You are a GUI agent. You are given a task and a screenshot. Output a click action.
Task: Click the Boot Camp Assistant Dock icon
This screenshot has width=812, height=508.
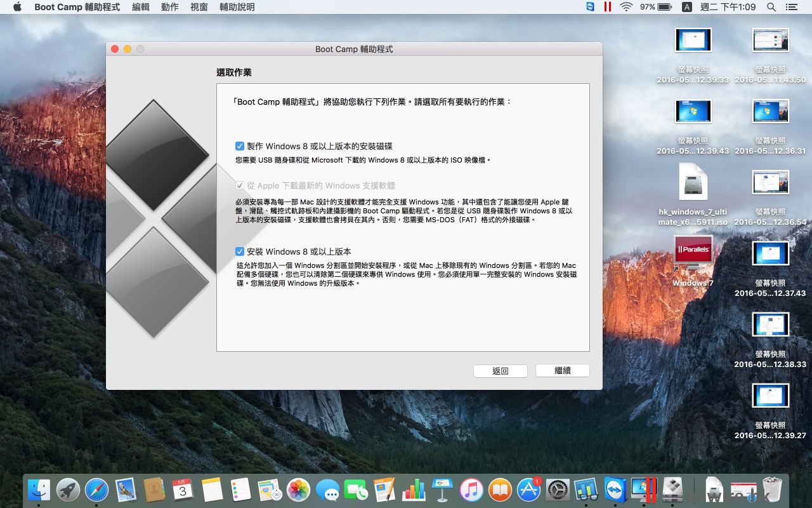[672, 490]
